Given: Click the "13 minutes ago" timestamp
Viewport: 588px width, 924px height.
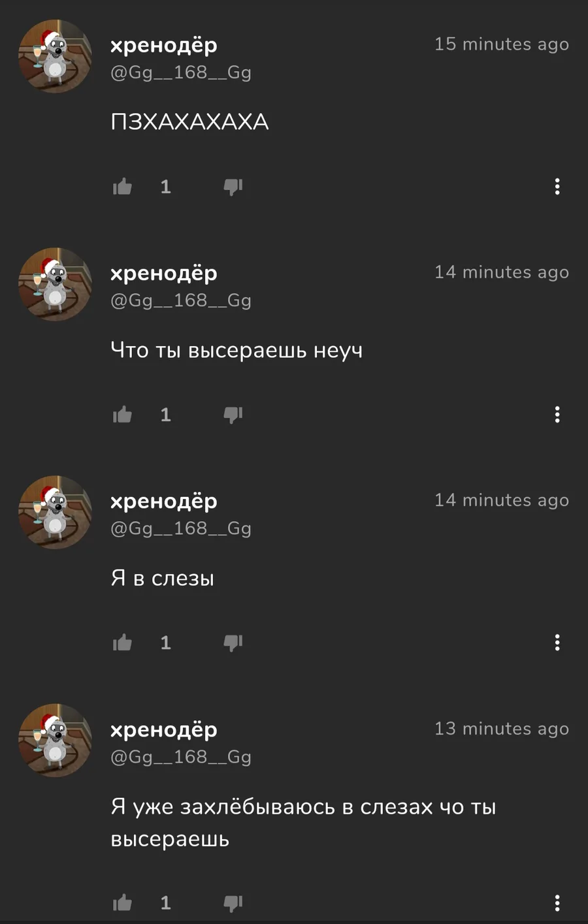Looking at the screenshot, I should [502, 729].
